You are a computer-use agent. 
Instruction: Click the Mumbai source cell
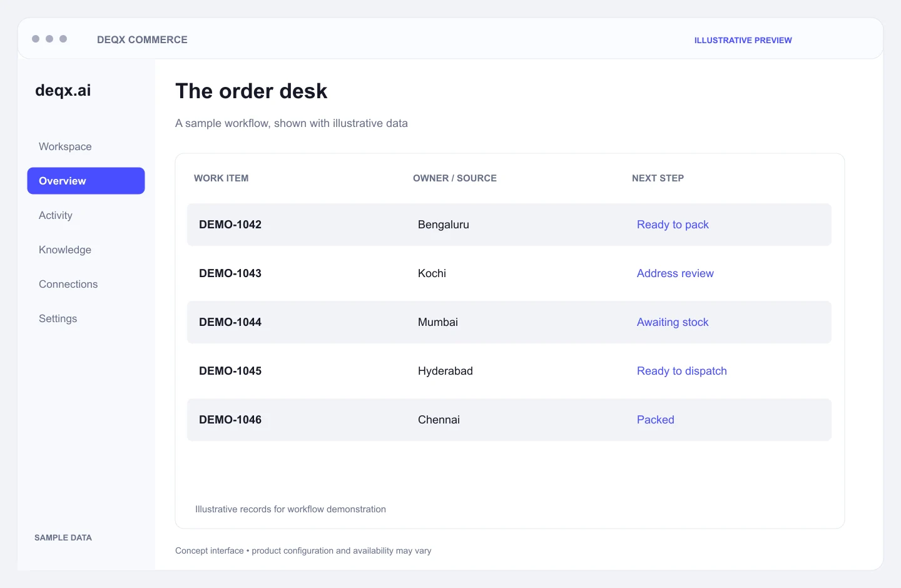pos(438,322)
